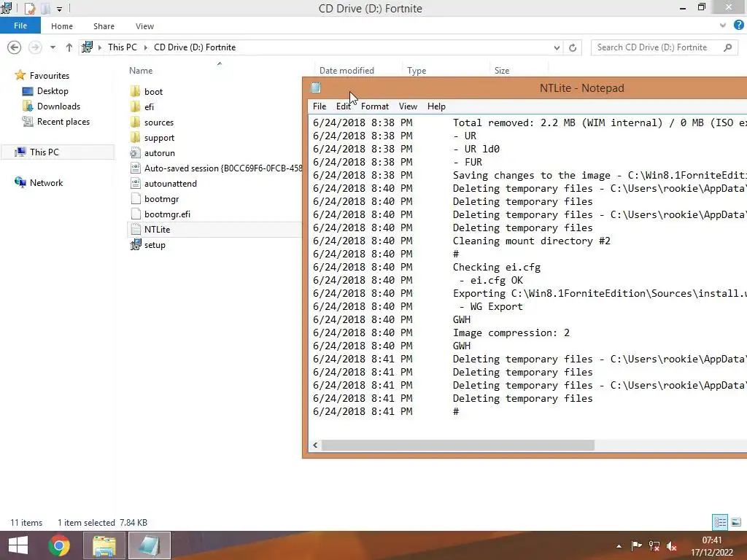This screenshot has height=560, width=747.
Task: Expand the ribbon with the chevron
Action: pyautogui.click(x=723, y=26)
